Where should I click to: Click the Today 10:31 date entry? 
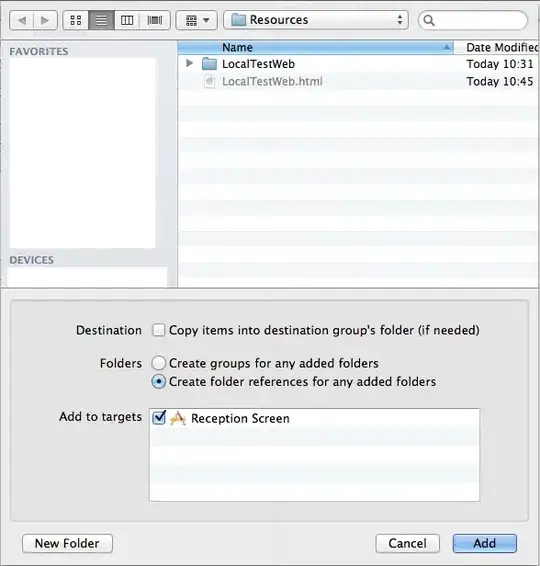coord(500,64)
